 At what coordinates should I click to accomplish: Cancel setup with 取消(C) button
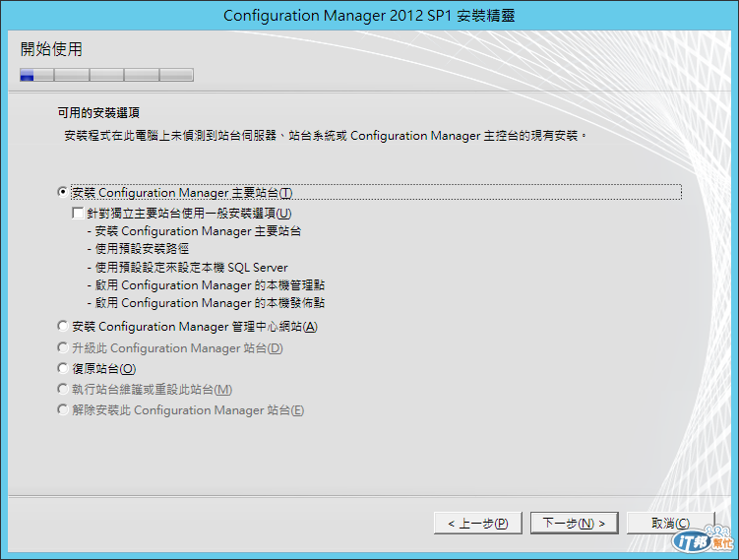point(670,523)
